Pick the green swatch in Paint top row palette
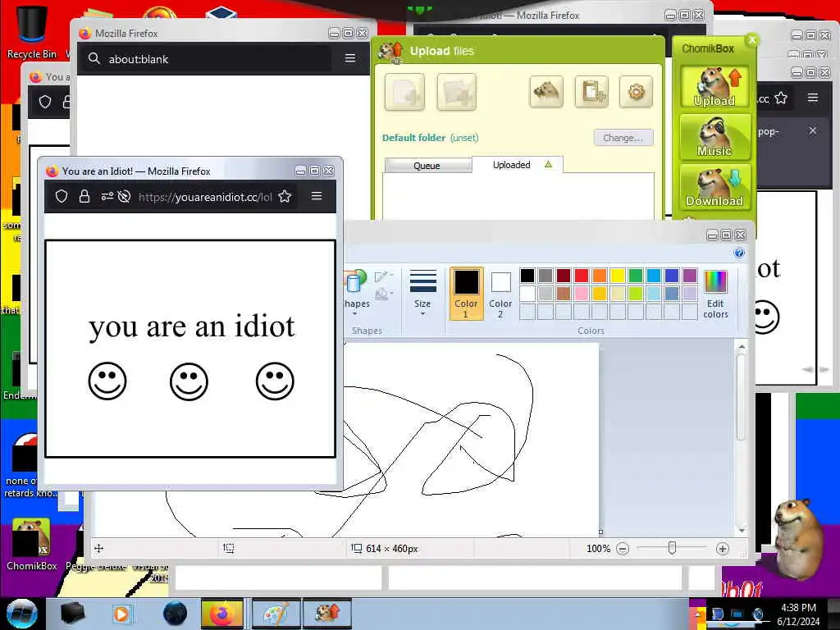This screenshot has width=840, height=630. coord(636,276)
